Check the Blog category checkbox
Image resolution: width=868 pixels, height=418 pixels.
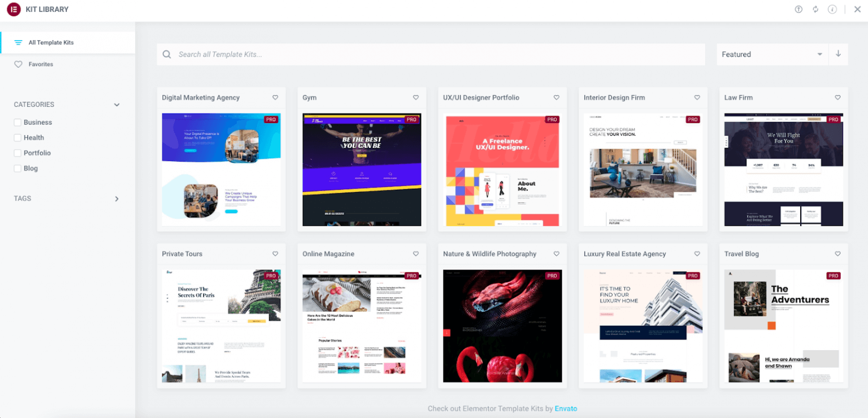click(x=18, y=168)
